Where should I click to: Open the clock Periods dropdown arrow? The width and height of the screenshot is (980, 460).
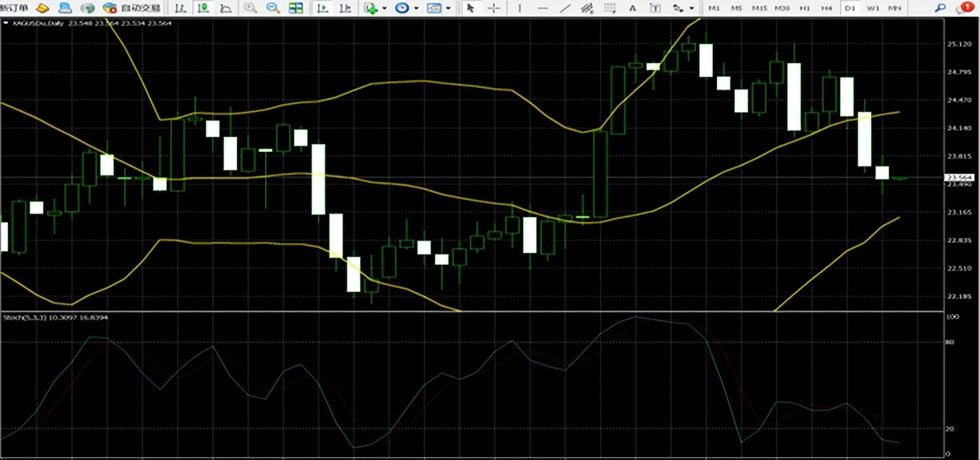pos(416,9)
